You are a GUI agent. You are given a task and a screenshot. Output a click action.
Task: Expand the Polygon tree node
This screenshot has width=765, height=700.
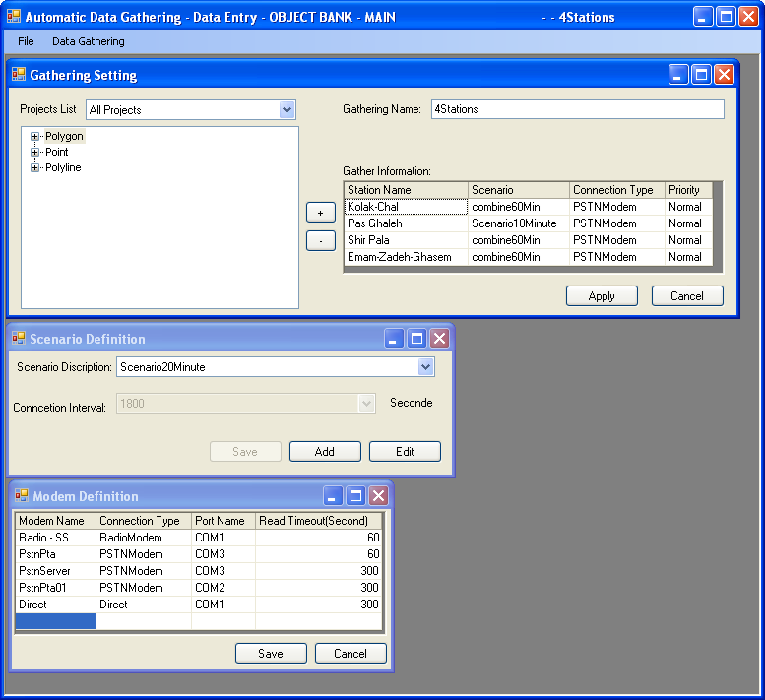pyautogui.click(x=35, y=136)
